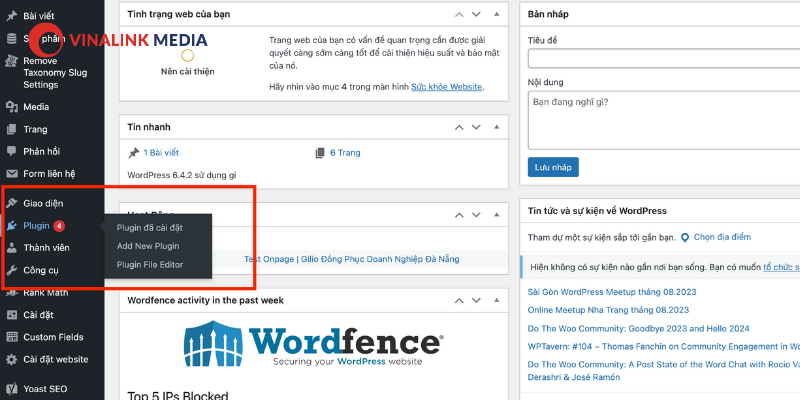The height and width of the screenshot is (400, 800).
Task: Move Tình trạng web panel up
Action: tap(459, 14)
